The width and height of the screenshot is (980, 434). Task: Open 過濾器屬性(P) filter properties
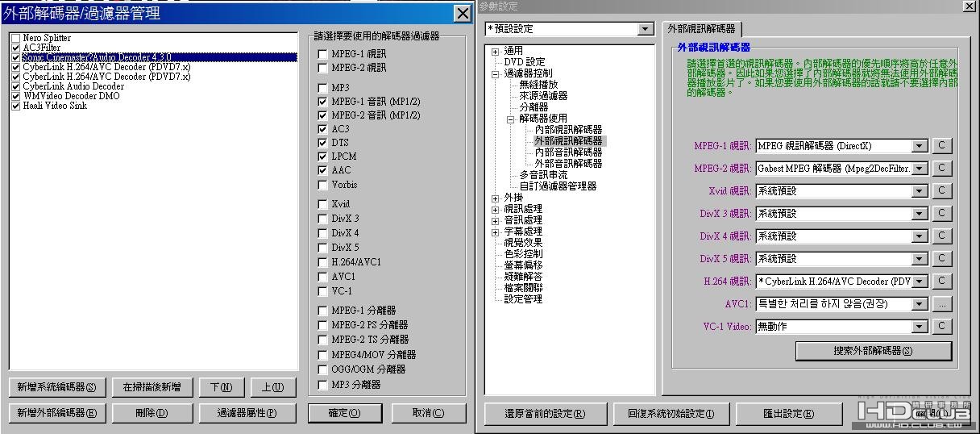[x=247, y=413]
